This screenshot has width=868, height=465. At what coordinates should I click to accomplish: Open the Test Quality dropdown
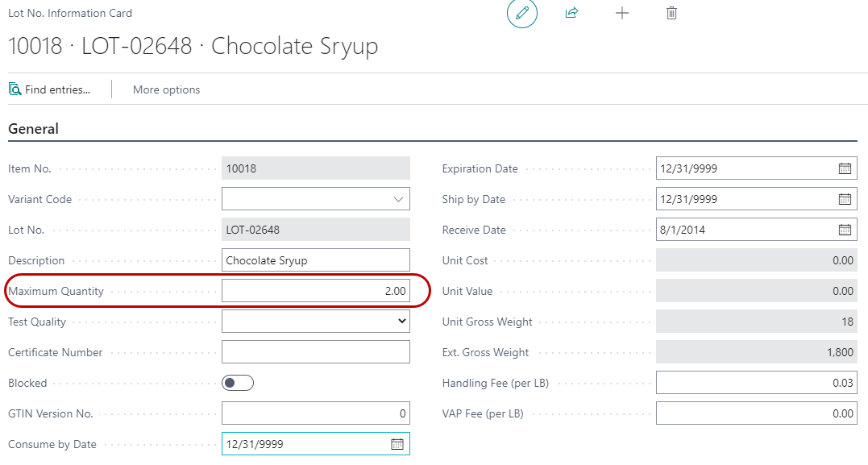click(x=401, y=322)
